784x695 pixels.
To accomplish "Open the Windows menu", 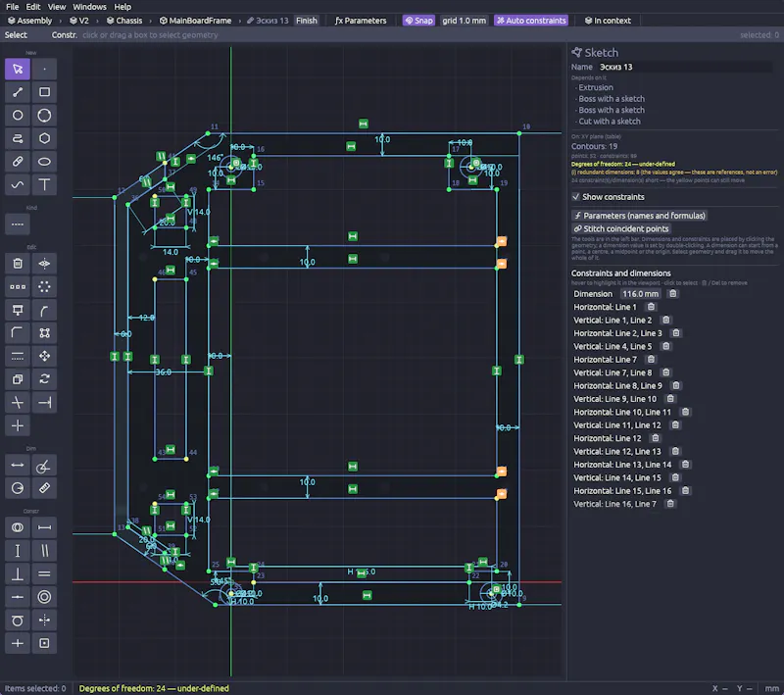I will (89, 7).
